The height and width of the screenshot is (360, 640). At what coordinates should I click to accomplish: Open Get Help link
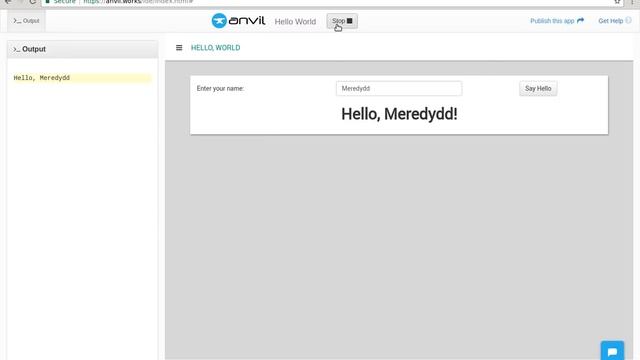click(x=614, y=21)
